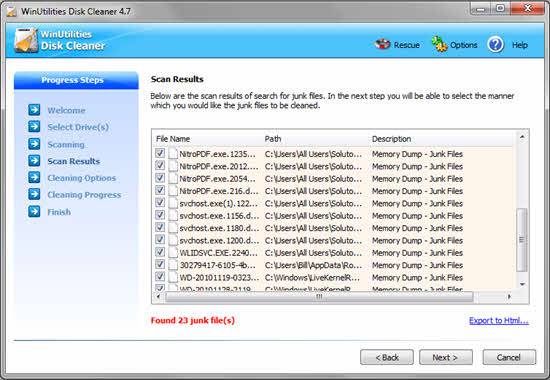This screenshot has width=550, height=380.
Task: Open the Rescue lifebuoy icon
Action: tap(382, 45)
